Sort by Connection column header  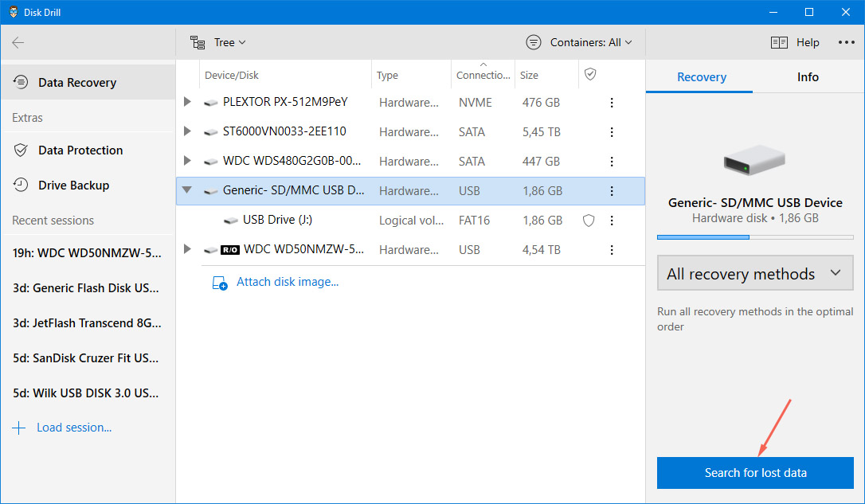point(483,75)
